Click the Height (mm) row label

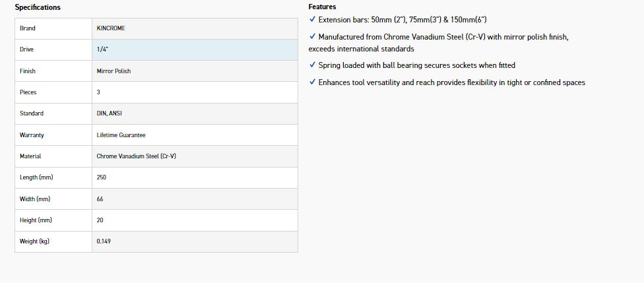click(x=36, y=220)
